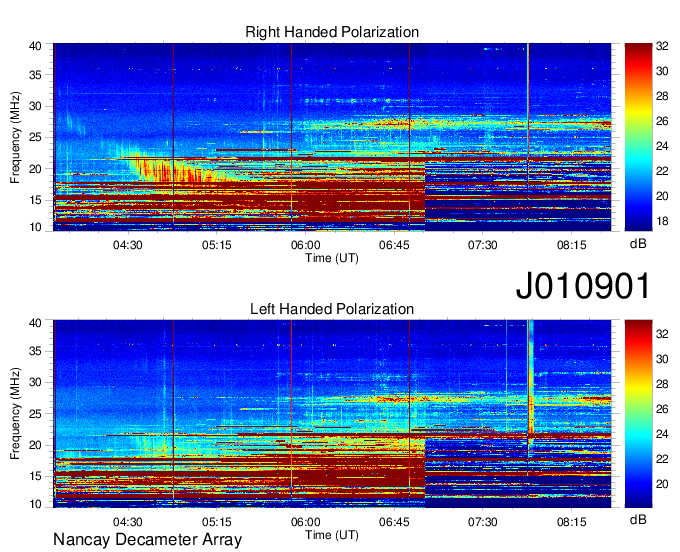Click "Time (UT)" label under Right Handed plot
Image resolution: width=680 pixels, height=552 pixels.
[332, 258]
